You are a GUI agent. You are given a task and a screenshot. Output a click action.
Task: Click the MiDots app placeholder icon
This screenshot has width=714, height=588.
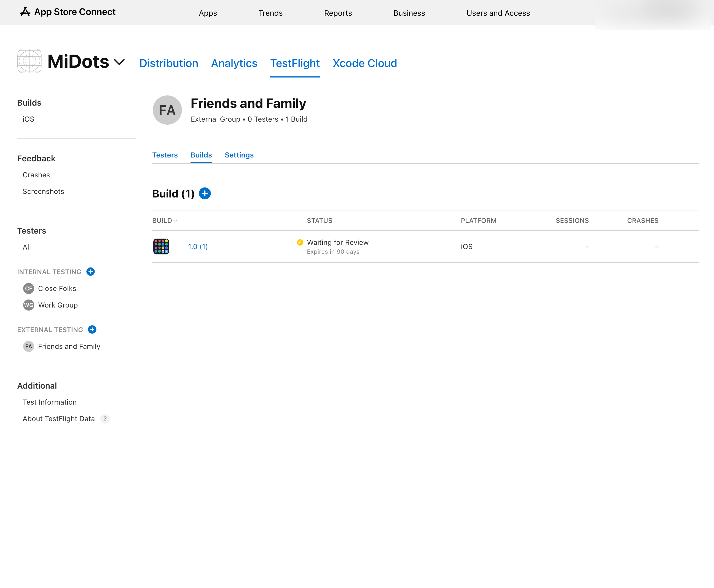click(x=29, y=61)
